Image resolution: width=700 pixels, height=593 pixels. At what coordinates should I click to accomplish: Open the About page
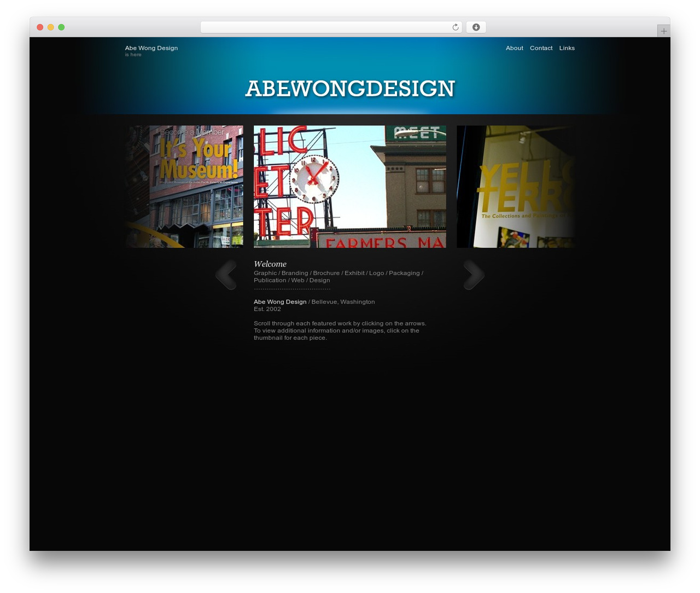point(514,48)
